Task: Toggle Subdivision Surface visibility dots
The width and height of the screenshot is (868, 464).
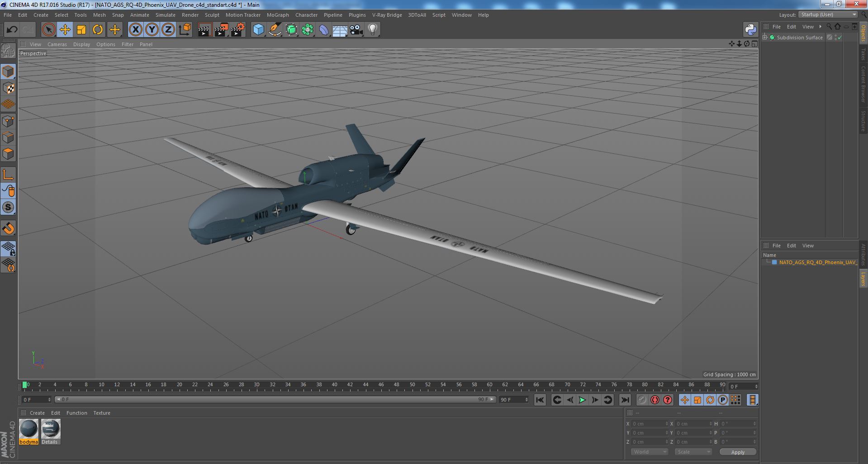Action: (x=835, y=38)
